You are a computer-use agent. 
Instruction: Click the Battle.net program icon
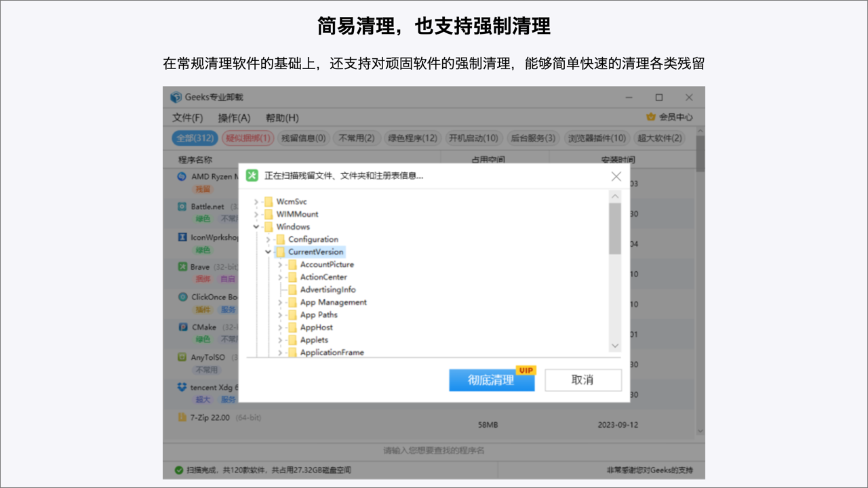[x=182, y=207]
